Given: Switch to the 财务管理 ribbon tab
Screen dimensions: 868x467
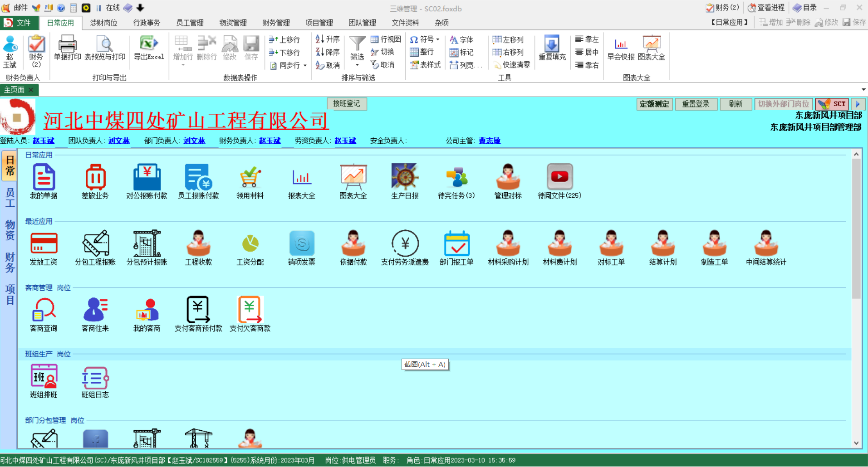Looking at the screenshot, I should [x=276, y=23].
